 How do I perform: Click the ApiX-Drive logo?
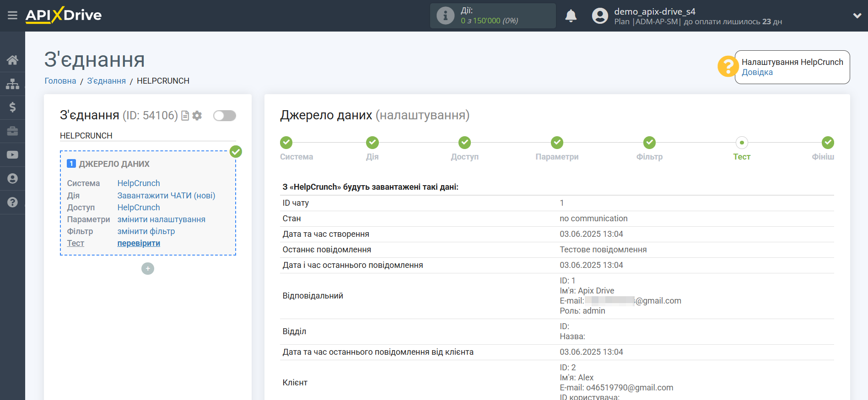click(x=64, y=15)
